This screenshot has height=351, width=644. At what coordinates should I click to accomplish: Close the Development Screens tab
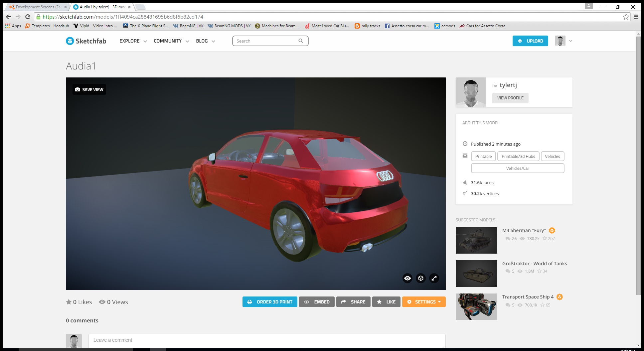pos(65,7)
